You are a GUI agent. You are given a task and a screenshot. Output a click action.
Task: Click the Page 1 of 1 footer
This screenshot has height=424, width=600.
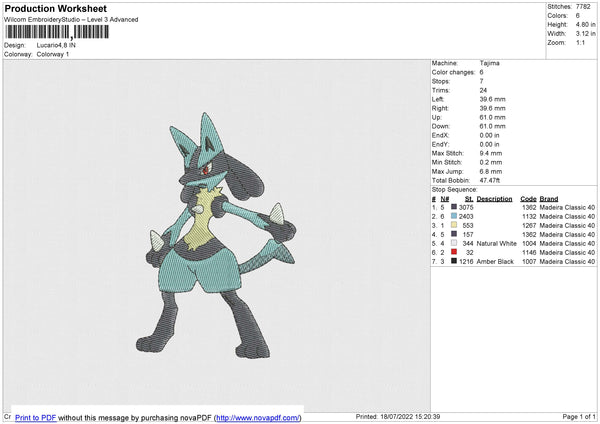tap(579, 416)
